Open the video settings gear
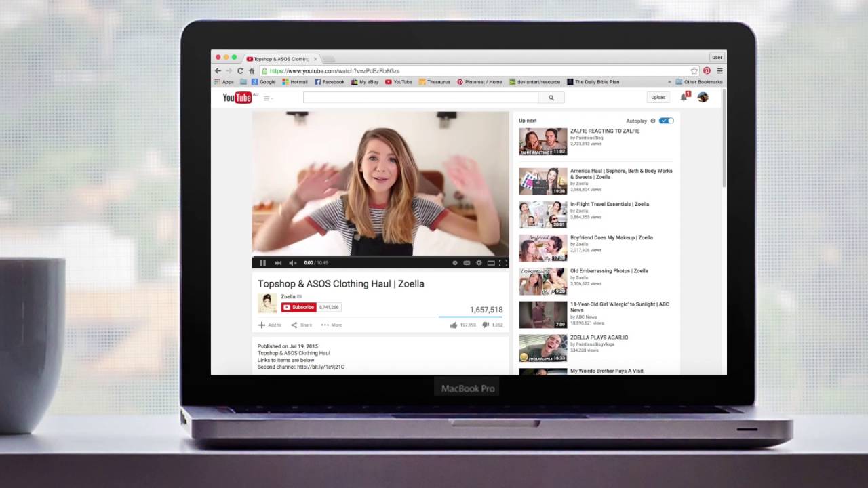This screenshot has width=868, height=488. coord(479,263)
